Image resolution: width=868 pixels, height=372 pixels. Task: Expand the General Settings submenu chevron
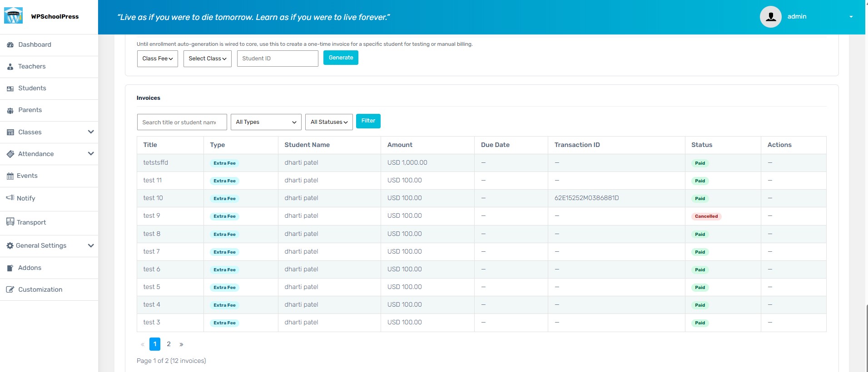click(x=91, y=245)
